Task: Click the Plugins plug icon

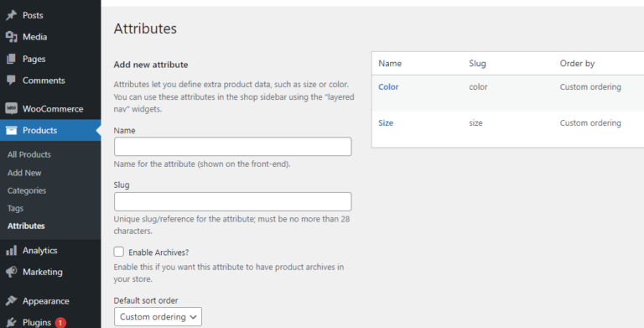Action: [x=11, y=322]
